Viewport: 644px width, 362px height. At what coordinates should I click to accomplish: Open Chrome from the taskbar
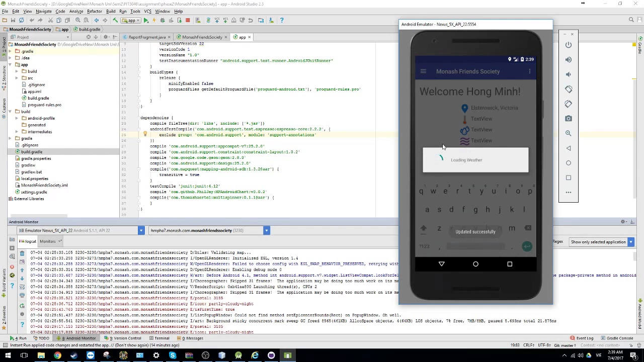coord(57,355)
